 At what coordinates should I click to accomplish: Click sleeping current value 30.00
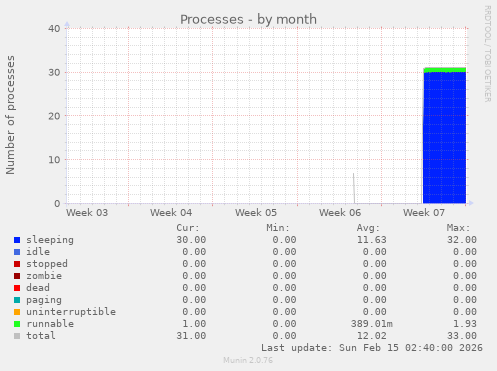(191, 240)
